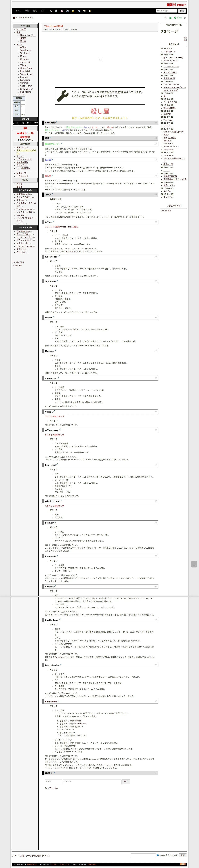Click the pencil icon beside マップ heading
Screen dimensions: 199x868
tap(52, 194)
